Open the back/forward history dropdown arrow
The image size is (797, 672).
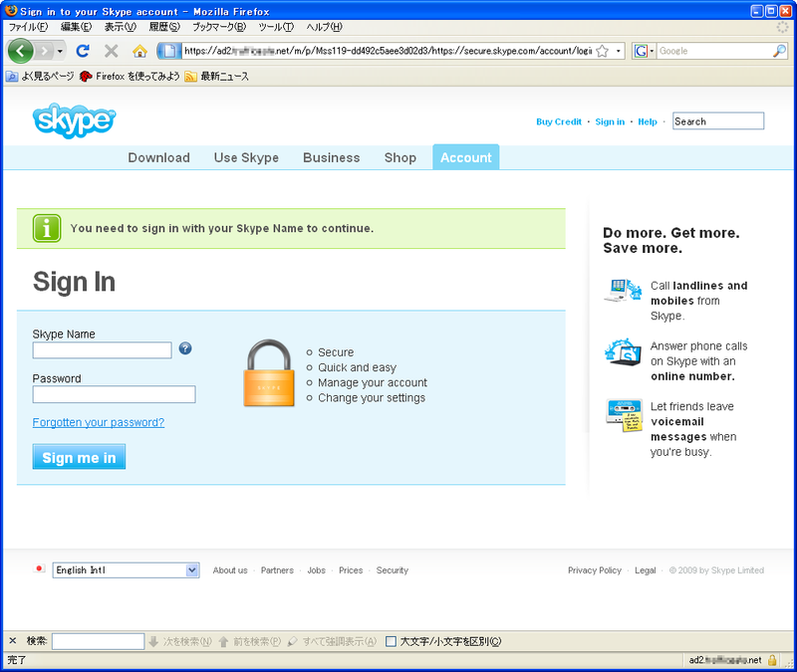click(x=60, y=51)
